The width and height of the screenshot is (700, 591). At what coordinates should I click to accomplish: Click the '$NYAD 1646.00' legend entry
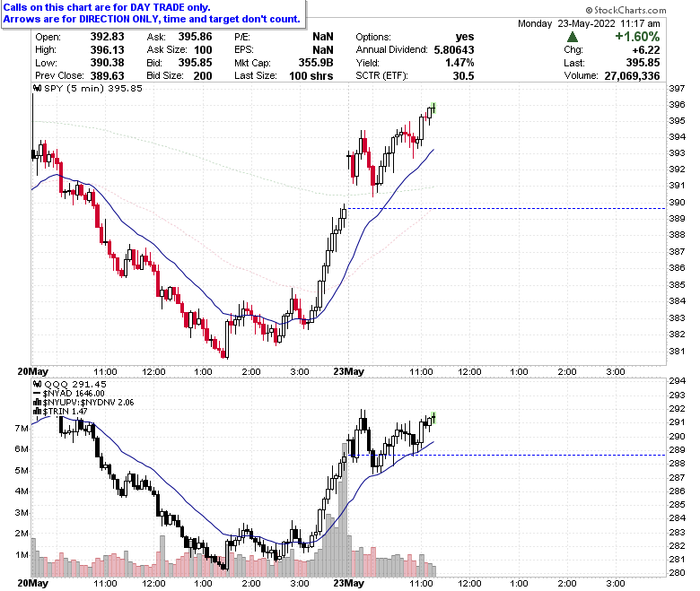coord(74,394)
